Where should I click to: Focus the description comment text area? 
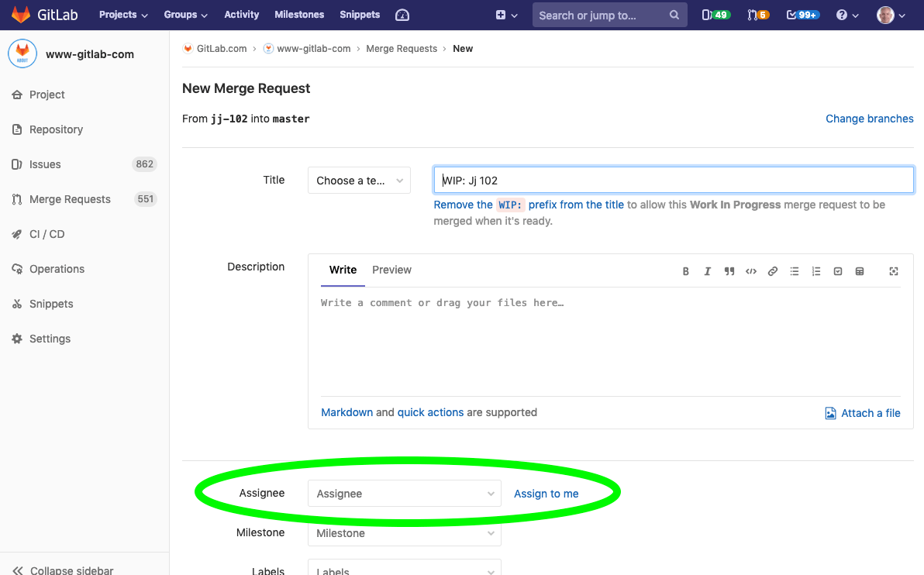611,342
